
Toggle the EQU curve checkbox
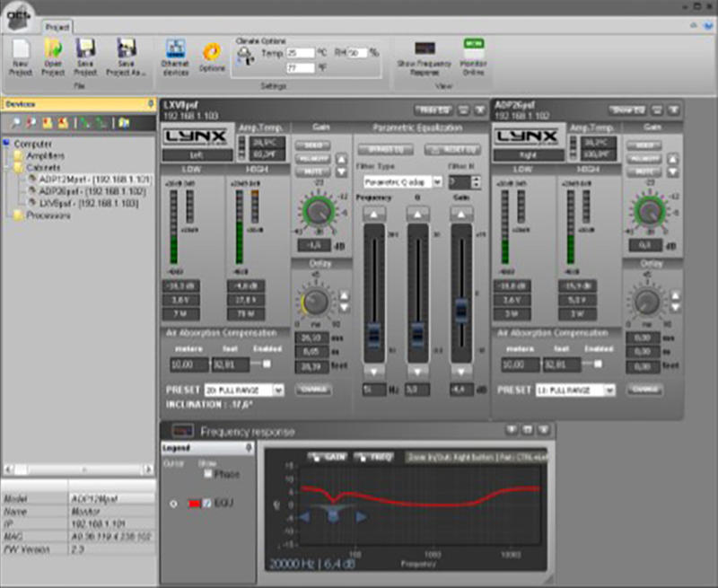207,504
